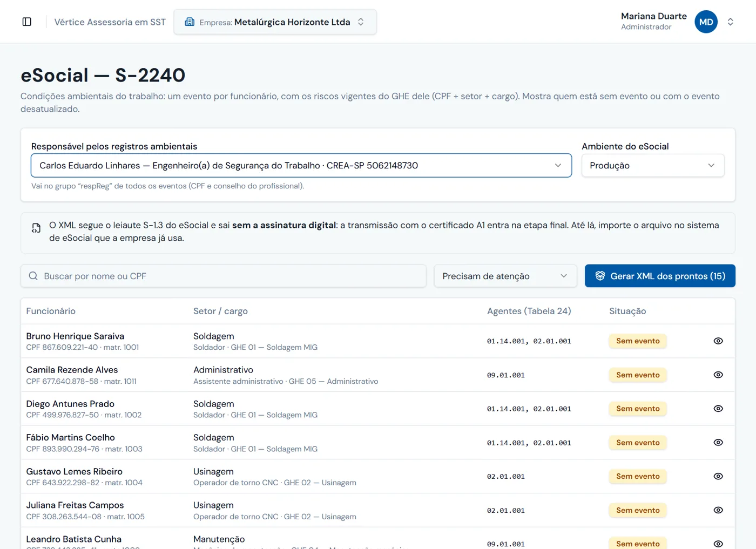Click the MD user avatar
756x549 pixels.
point(706,22)
